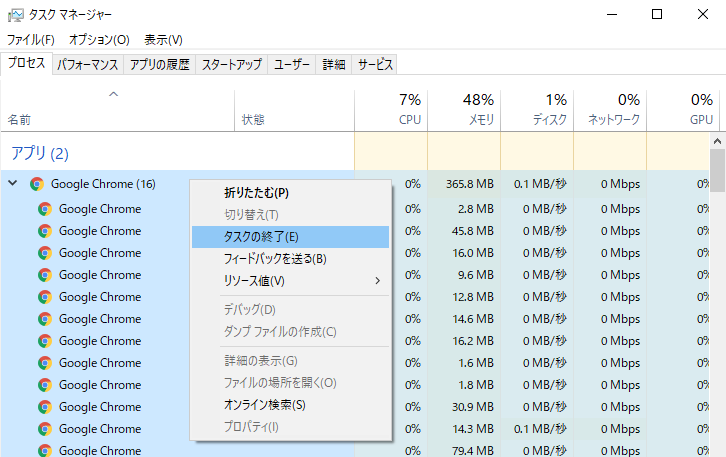Open the オプション(O) menu
726x457 pixels.
(x=99, y=40)
